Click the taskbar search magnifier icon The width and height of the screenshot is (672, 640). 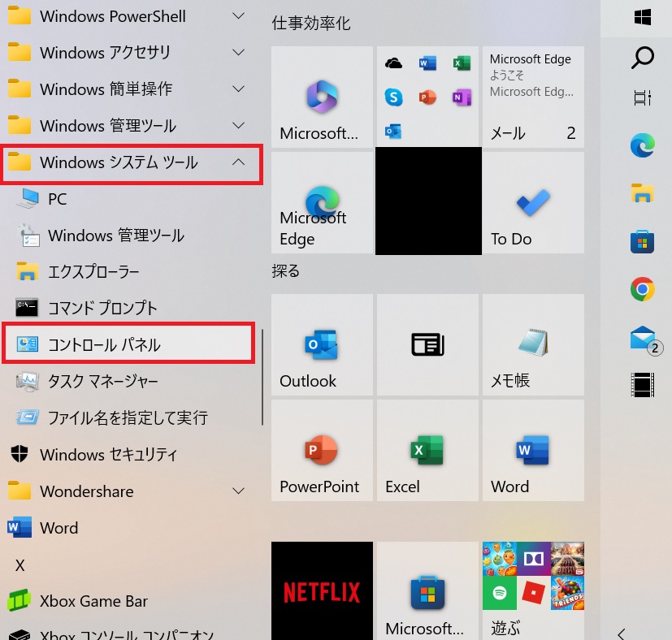(643, 58)
